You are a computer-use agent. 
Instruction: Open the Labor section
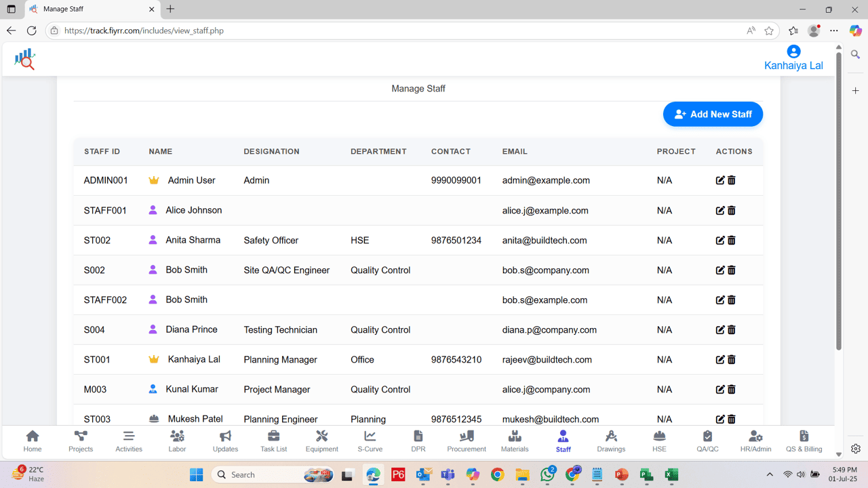[x=177, y=441]
